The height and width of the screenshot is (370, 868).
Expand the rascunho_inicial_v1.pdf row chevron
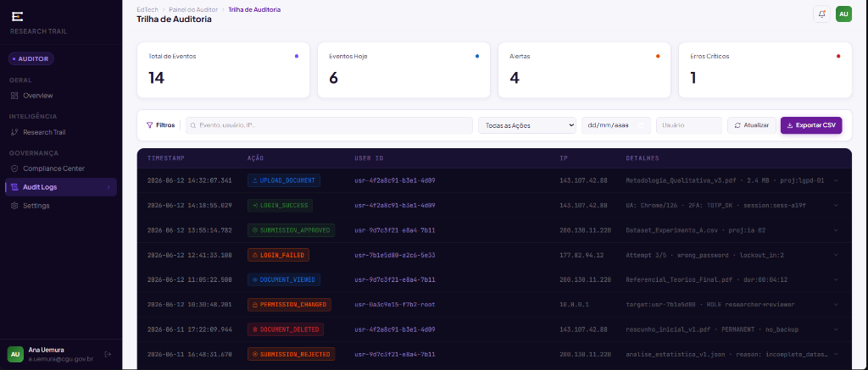click(835, 329)
